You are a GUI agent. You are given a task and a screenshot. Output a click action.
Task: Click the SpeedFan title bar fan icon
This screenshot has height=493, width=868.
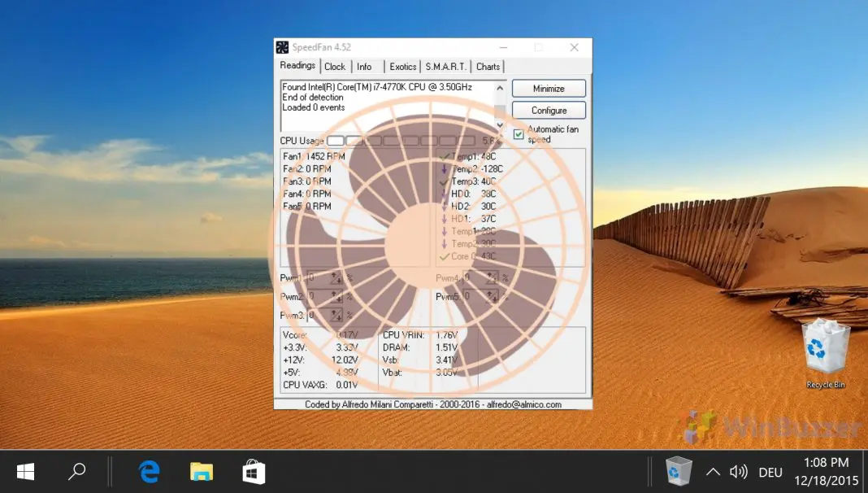tap(282, 47)
